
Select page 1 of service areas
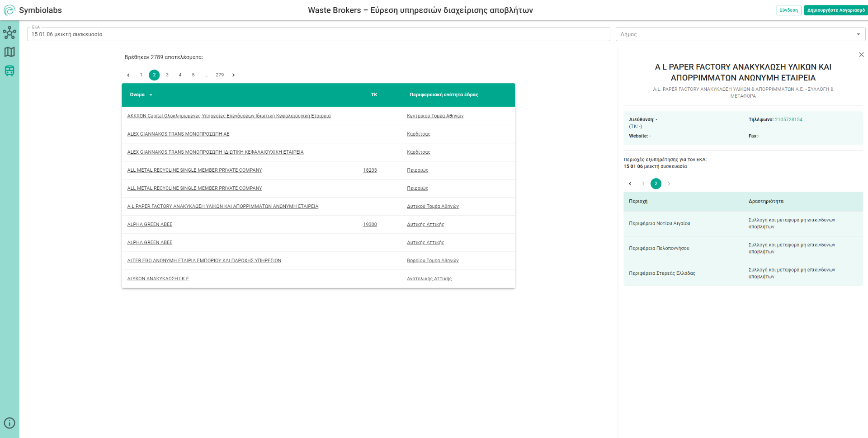643,184
